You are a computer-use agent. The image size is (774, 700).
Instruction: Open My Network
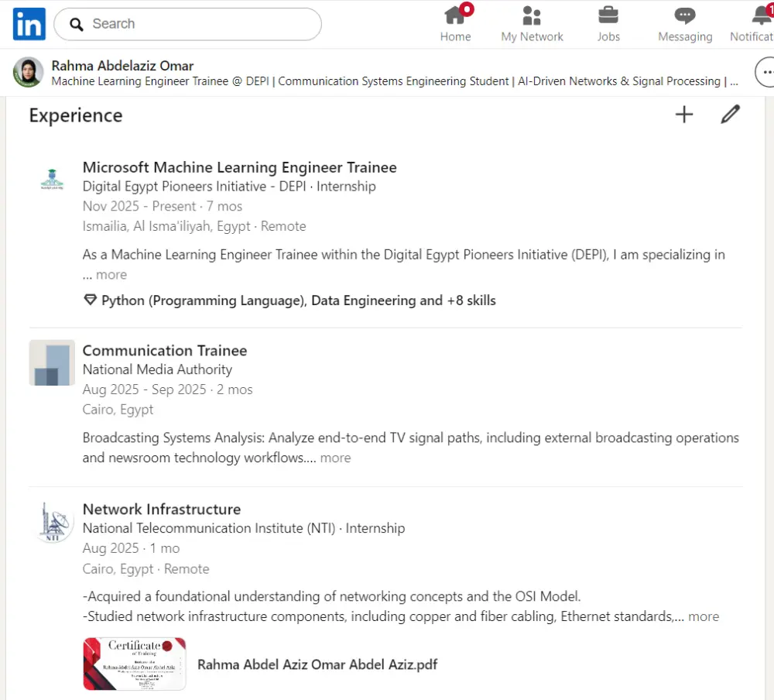click(532, 24)
